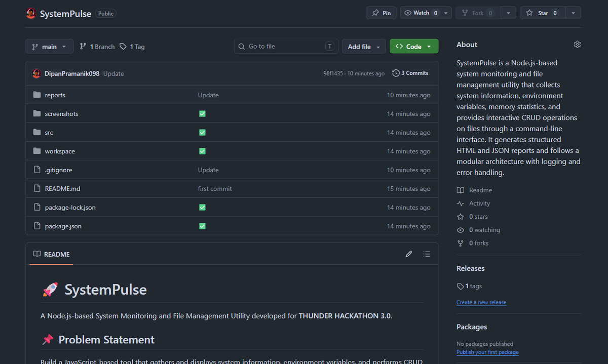Click the pulse icon next to Activity

[460, 204]
